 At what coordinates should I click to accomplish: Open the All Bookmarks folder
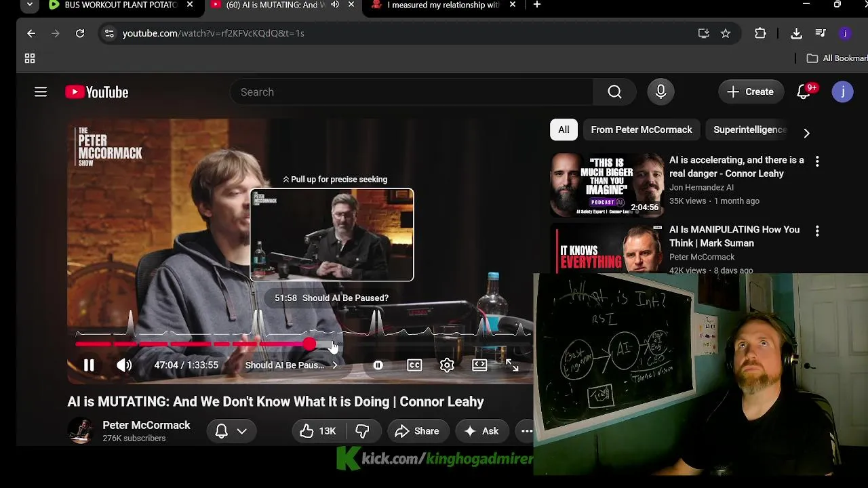(836, 59)
